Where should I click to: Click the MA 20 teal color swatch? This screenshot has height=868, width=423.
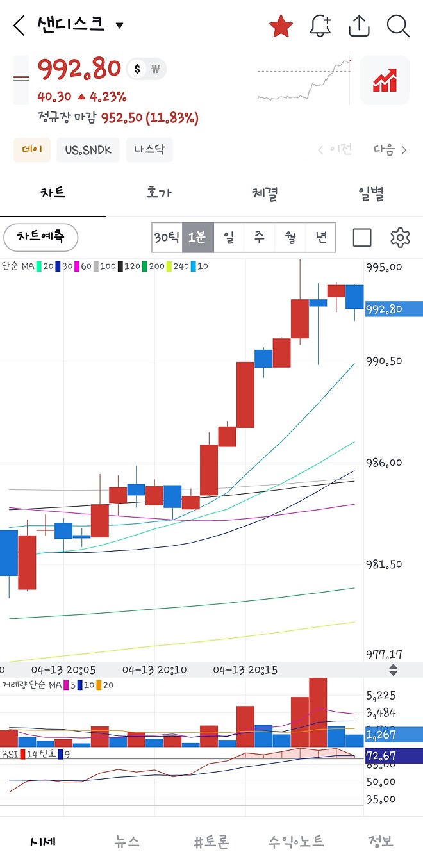(40, 266)
